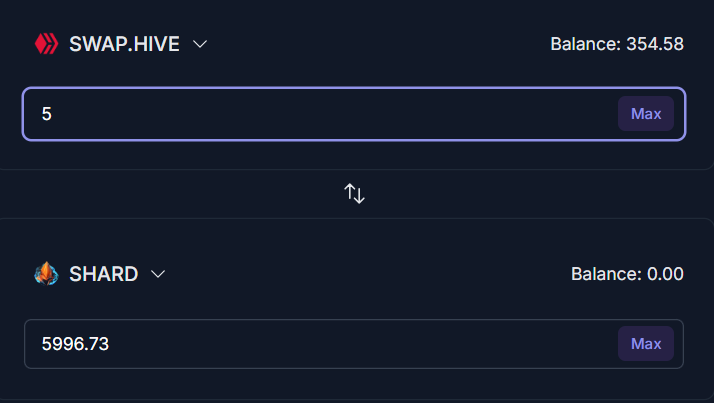Open token selector via SWAP.HIVE label
The height and width of the screenshot is (403, 714).
124,44
